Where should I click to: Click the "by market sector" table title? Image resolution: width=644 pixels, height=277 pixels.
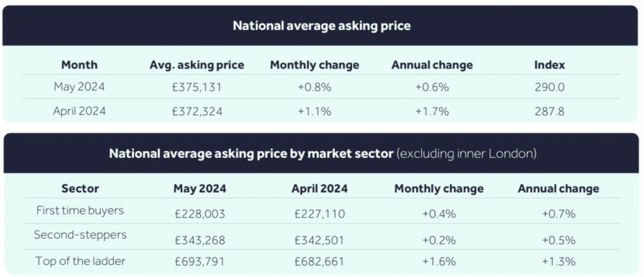[321, 153]
